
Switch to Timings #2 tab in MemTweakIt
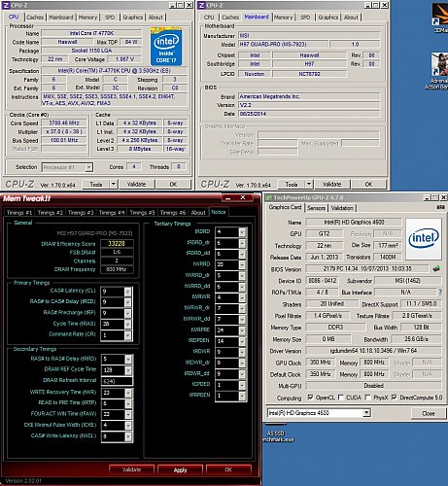click(x=51, y=213)
